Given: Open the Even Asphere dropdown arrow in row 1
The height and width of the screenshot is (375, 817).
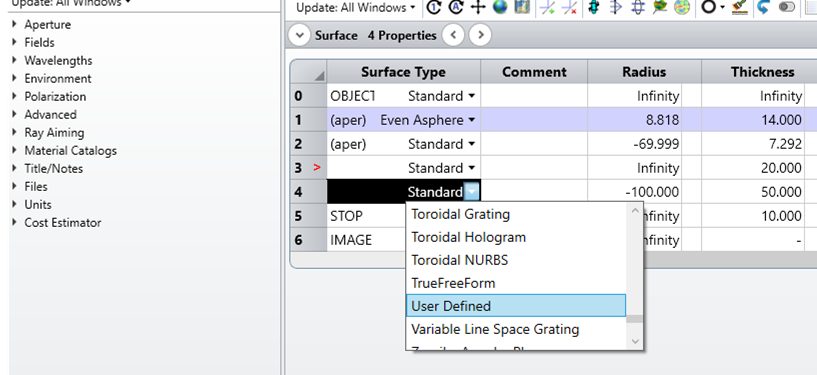Looking at the screenshot, I should 472,120.
